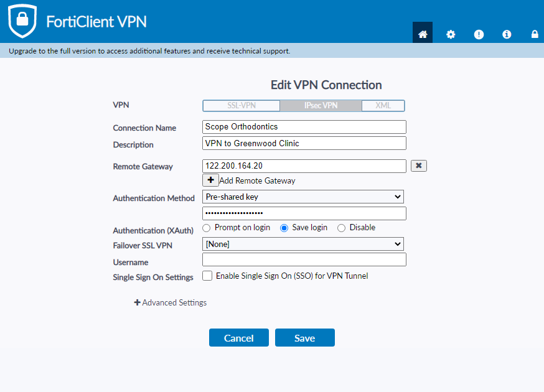544x392 pixels.
Task: Click the Authentication Method label
Action: (154, 198)
